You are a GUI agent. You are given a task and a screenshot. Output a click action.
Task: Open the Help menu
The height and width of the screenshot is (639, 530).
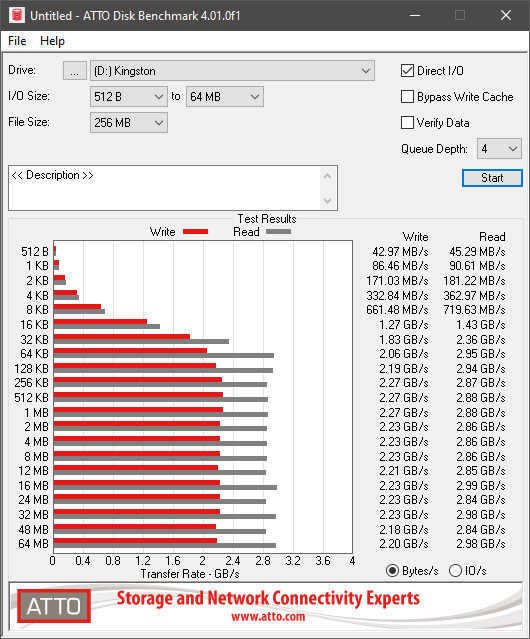point(52,41)
